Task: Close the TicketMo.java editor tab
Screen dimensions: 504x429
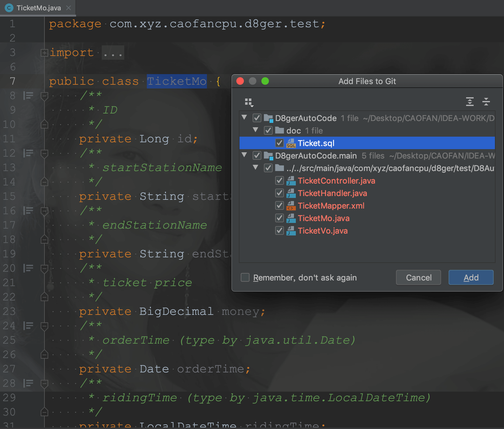Action: pos(69,8)
